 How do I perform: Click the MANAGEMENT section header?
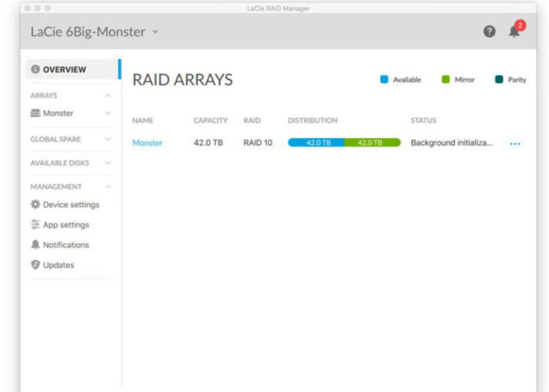click(56, 187)
